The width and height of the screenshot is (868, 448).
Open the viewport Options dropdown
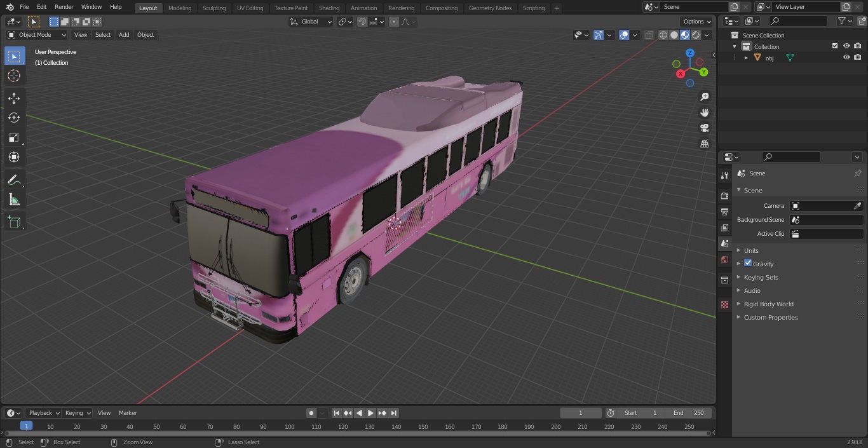click(x=697, y=22)
